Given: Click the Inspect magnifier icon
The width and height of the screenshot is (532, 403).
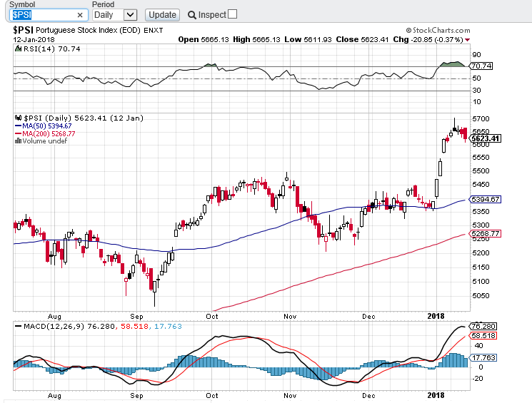Looking at the screenshot, I should (191, 15).
